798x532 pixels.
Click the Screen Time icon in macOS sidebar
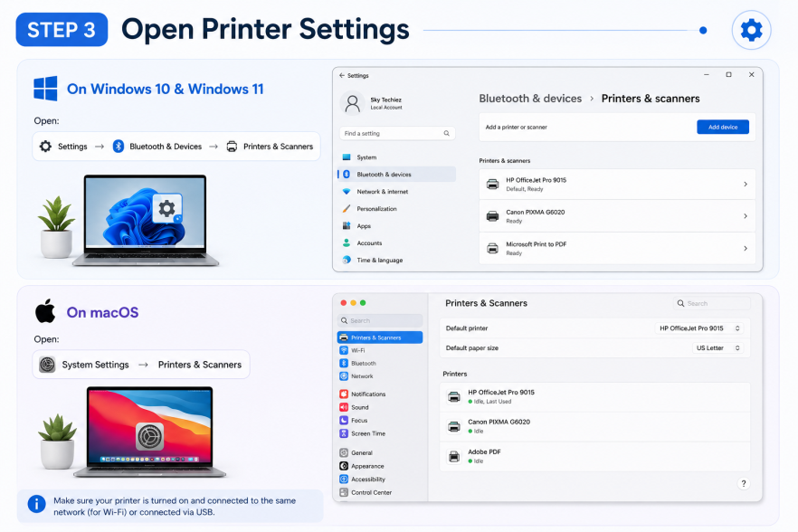344,433
